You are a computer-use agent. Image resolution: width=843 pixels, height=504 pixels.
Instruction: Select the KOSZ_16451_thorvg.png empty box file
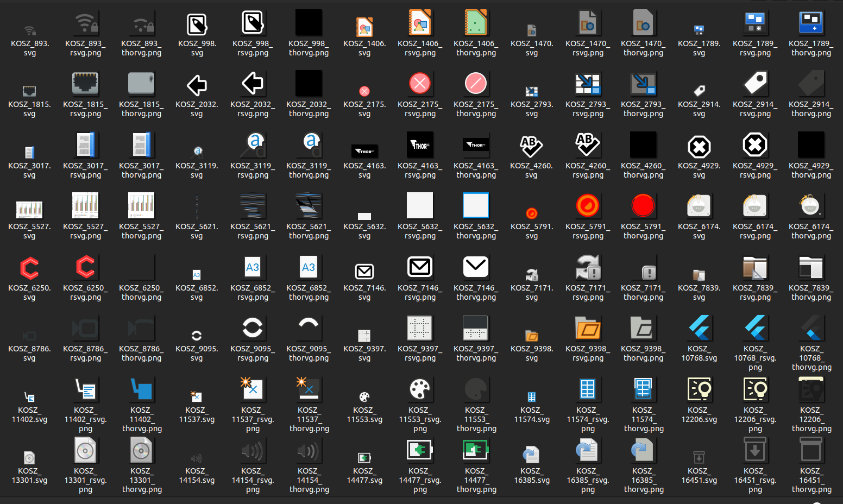(x=811, y=450)
